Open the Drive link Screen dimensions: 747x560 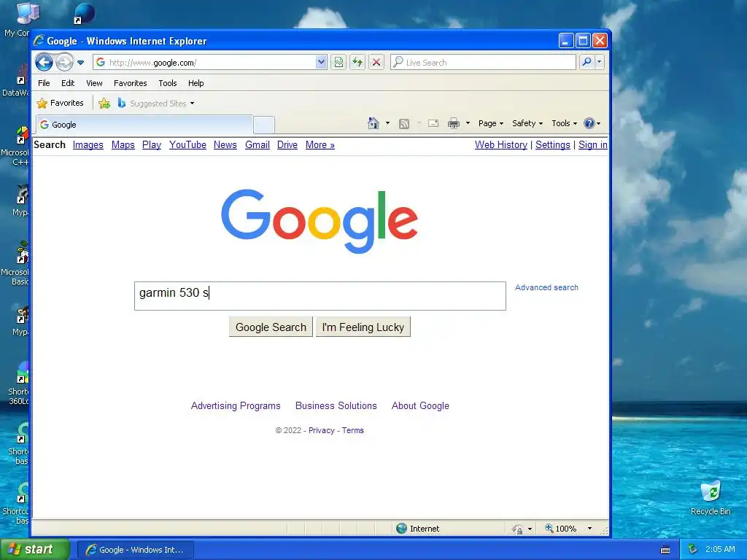coord(287,145)
